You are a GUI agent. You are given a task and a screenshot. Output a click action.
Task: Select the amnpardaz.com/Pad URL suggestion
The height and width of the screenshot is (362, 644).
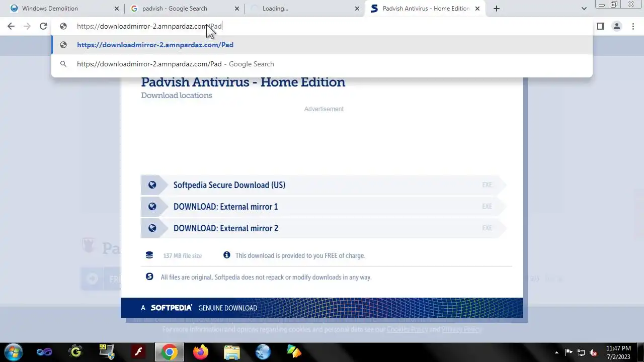tap(322, 45)
